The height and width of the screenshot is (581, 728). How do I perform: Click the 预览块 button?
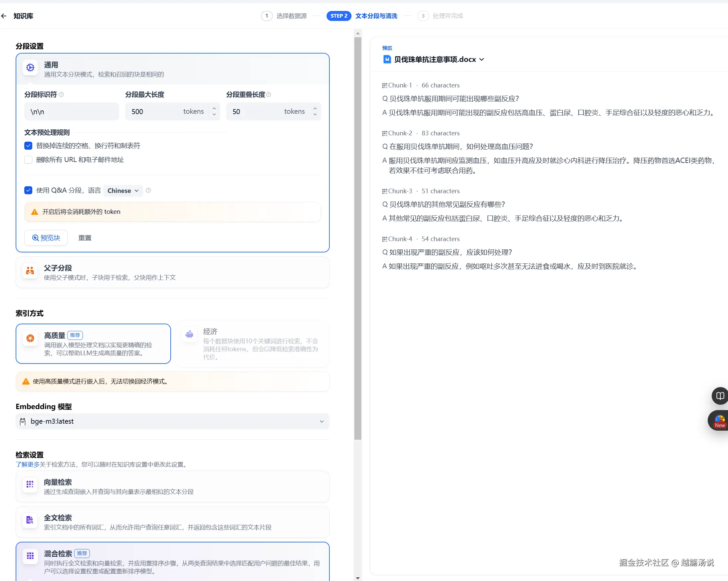click(x=46, y=238)
